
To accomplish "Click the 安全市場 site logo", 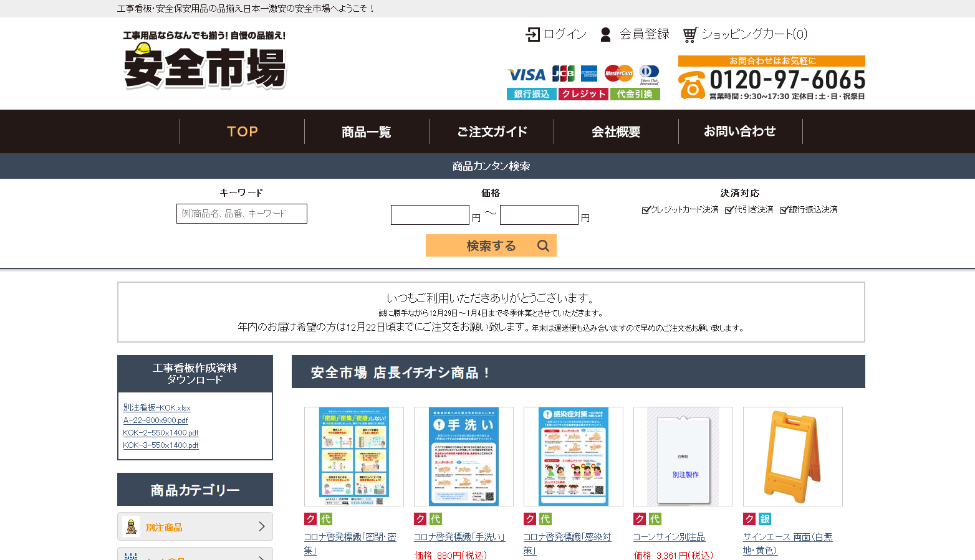I will pyautogui.click(x=204, y=60).
